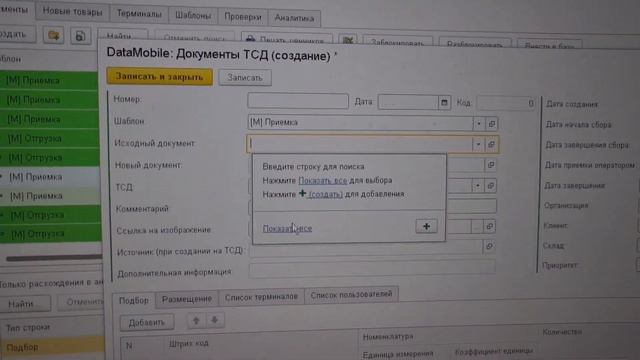The image size is (640, 360).
Task: Click the Заблокировать button in background toolbar
Action: tap(397, 43)
